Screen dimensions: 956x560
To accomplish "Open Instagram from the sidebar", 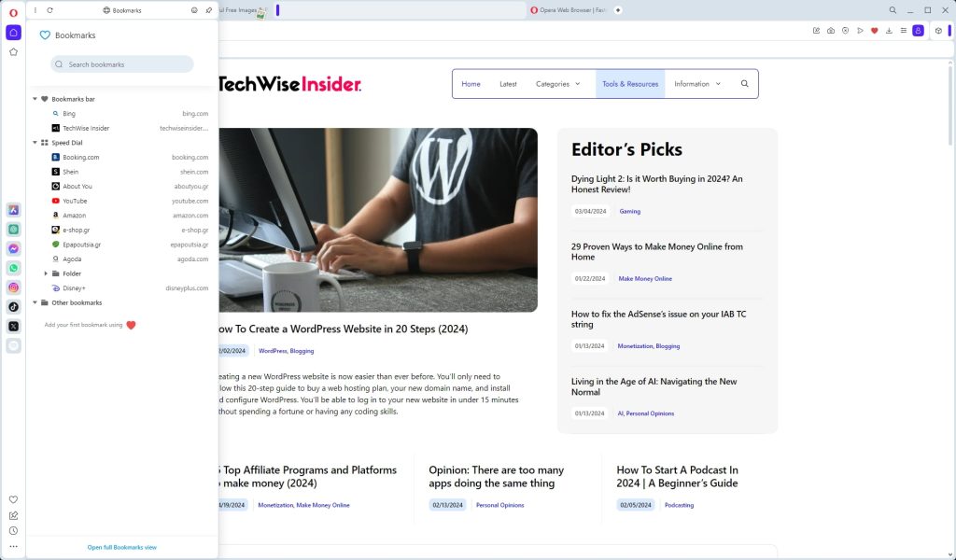I will tap(13, 287).
